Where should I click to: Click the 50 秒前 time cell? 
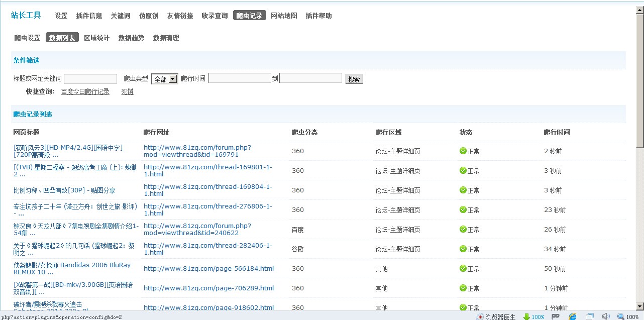tap(555, 269)
